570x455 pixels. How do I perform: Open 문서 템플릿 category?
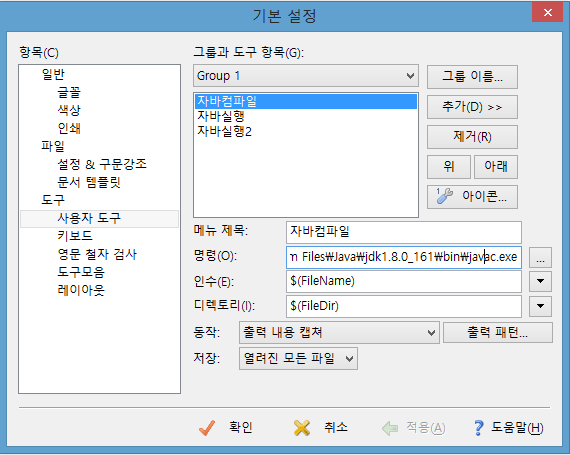pyautogui.click(x=89, y=182)
